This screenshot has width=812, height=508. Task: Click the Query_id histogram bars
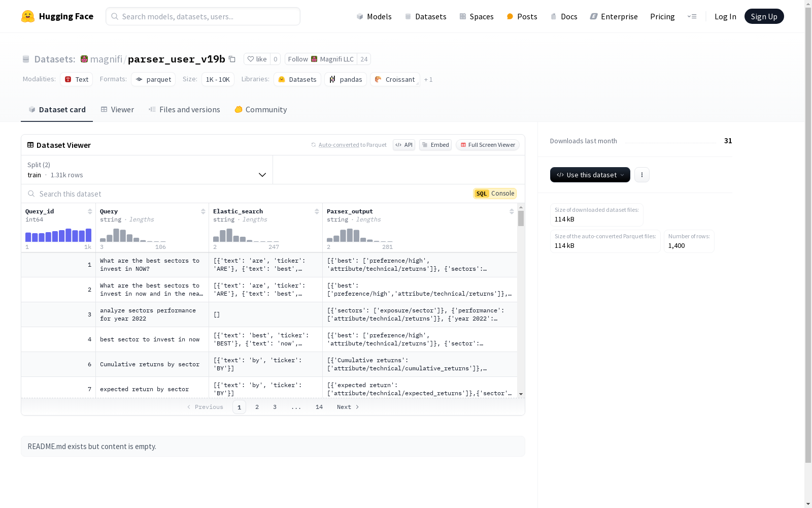(58, 235)
